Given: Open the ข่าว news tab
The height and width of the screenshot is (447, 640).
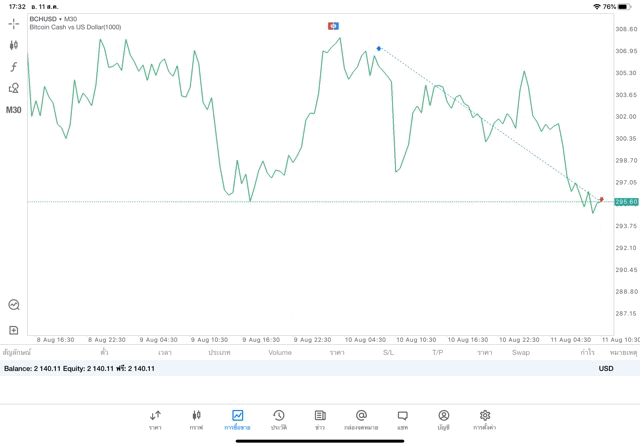Looking at the screenshot, I should coord(320,420).
